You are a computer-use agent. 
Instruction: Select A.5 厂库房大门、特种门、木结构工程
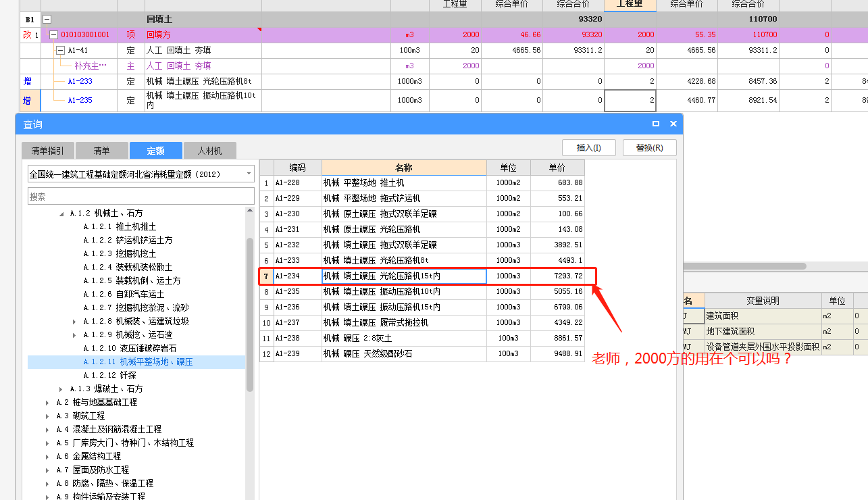click(125, 443)
